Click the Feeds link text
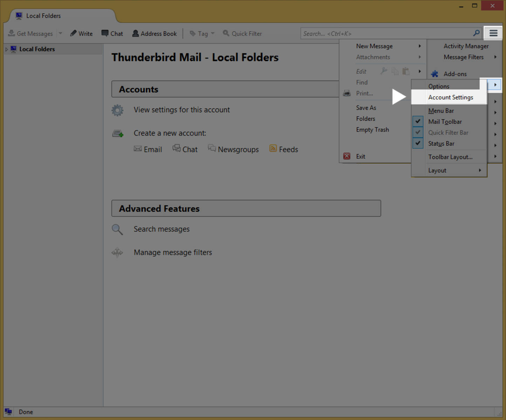 288,149
